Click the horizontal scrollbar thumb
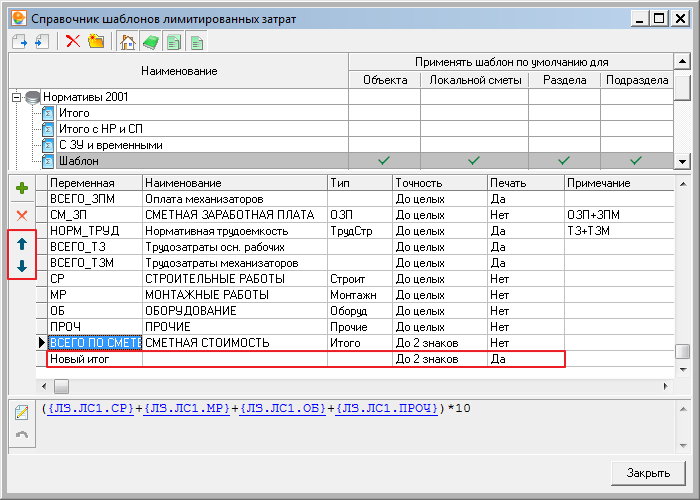 point(61,386)
